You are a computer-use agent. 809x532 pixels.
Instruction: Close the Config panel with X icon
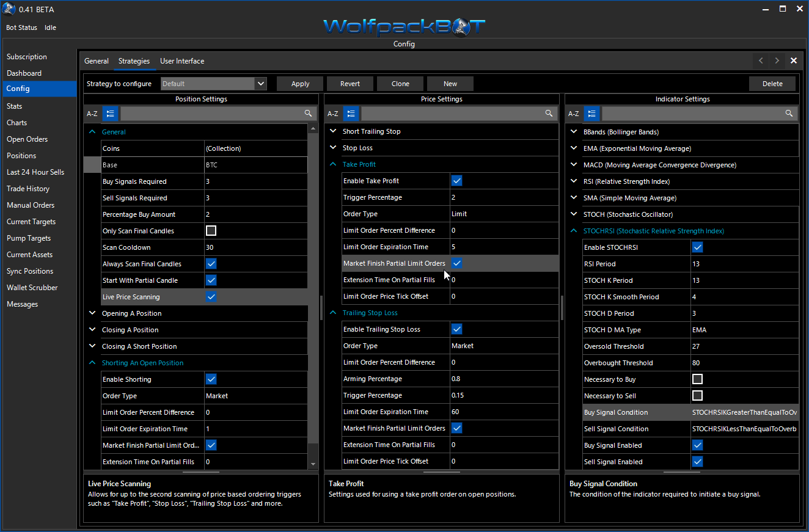coord(793,60)
